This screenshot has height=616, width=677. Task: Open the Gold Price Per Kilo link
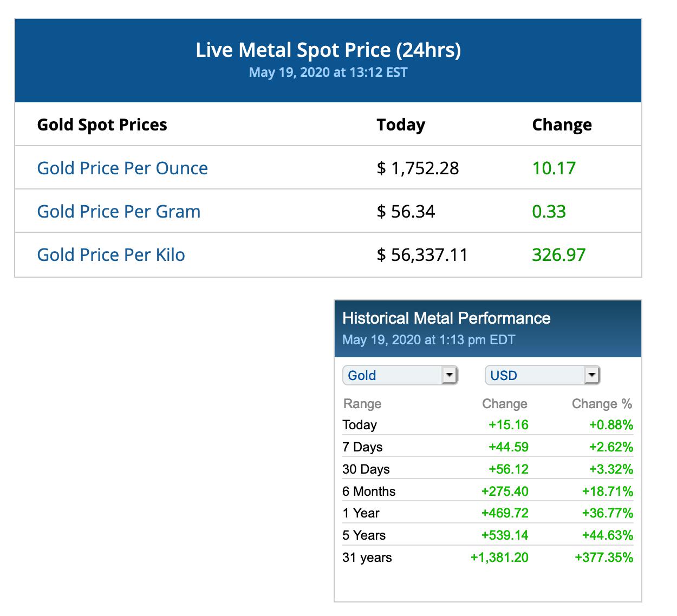tap(111, 255)
